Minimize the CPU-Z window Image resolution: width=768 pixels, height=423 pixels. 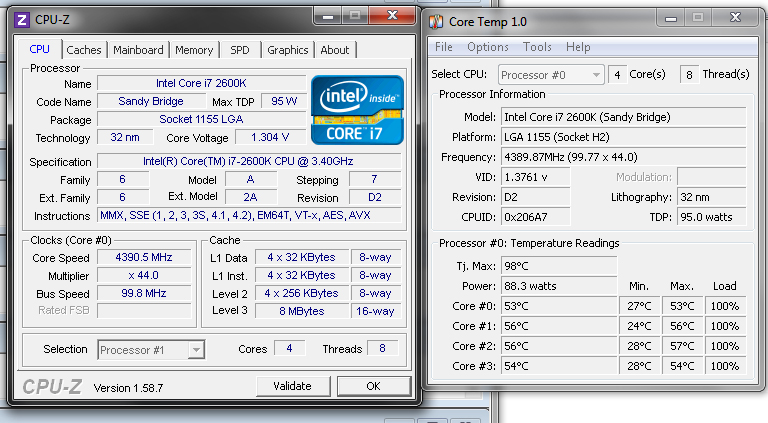[328, 16]
